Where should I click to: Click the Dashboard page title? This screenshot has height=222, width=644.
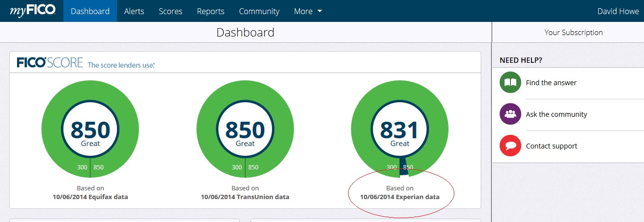245,33
